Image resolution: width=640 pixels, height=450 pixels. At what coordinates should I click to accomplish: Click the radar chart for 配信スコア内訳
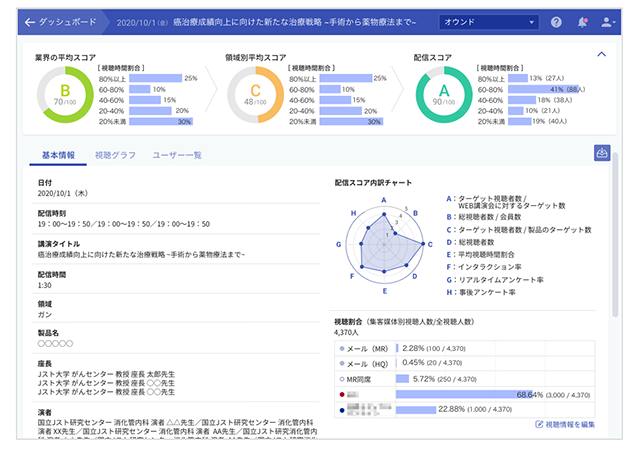pyautogui.click(x=384, y=245)
